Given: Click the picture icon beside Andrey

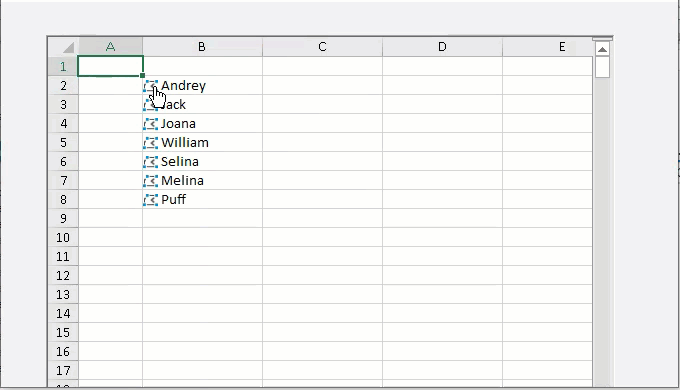Looking at the screenshot, I should coord(150,86).
